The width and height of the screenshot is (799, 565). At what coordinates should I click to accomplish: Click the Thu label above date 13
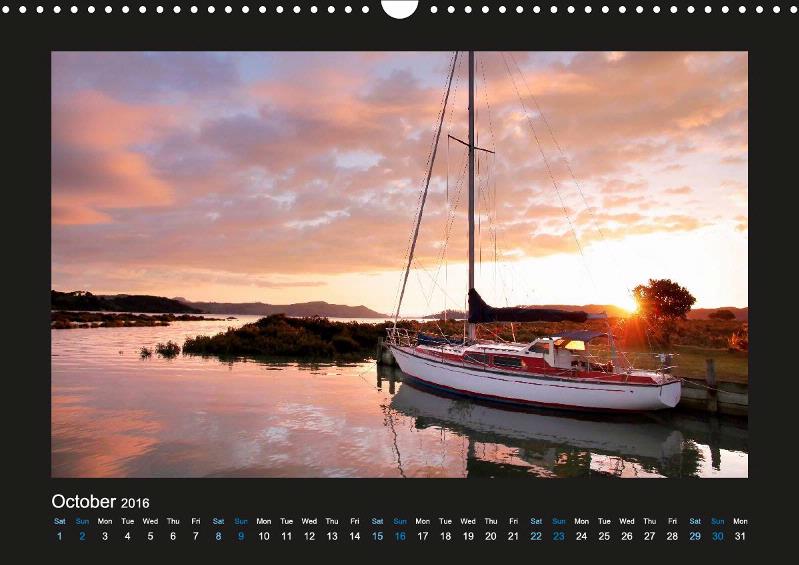(x=332, y=521)
